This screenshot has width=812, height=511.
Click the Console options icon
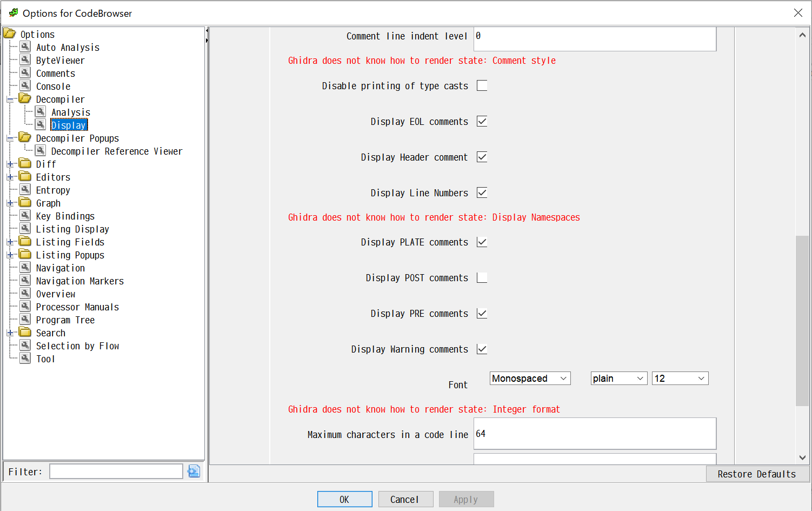[25, 86]
